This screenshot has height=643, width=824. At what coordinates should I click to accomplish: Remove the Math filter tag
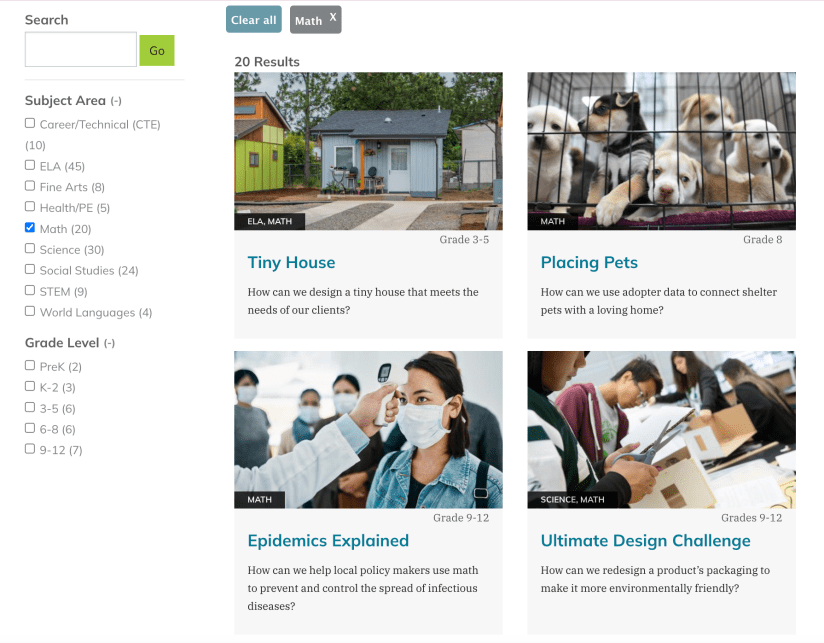point(333,17)
